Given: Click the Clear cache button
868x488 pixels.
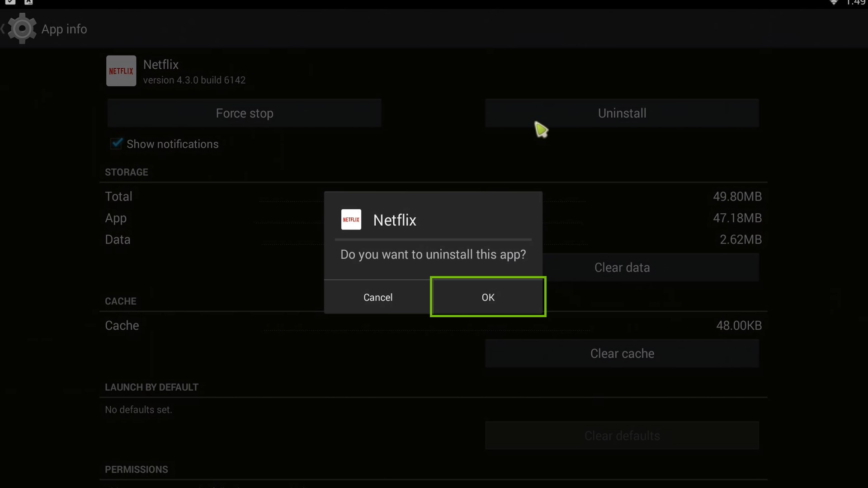Looking at the screenshot, I should [622, 353].
